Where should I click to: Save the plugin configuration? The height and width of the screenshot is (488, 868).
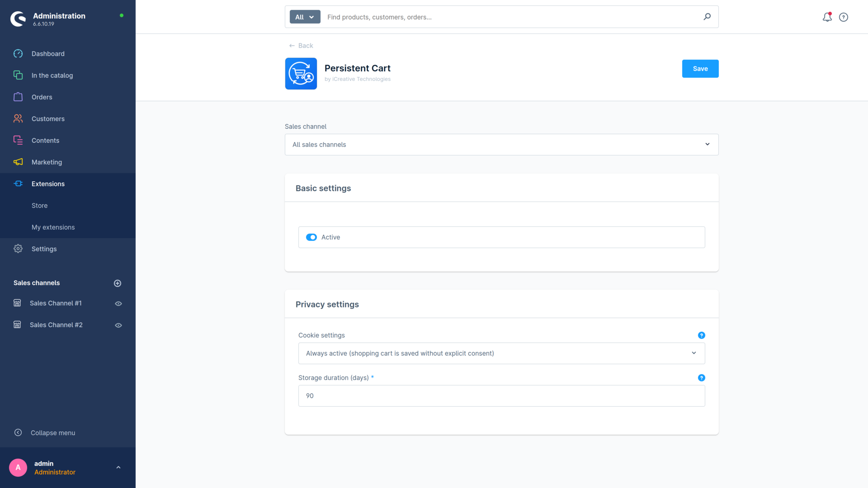700,69
